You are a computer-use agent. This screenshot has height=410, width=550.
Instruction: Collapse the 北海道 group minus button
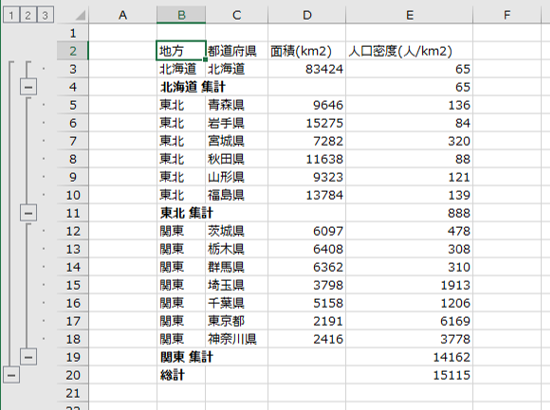click(28, 87)
